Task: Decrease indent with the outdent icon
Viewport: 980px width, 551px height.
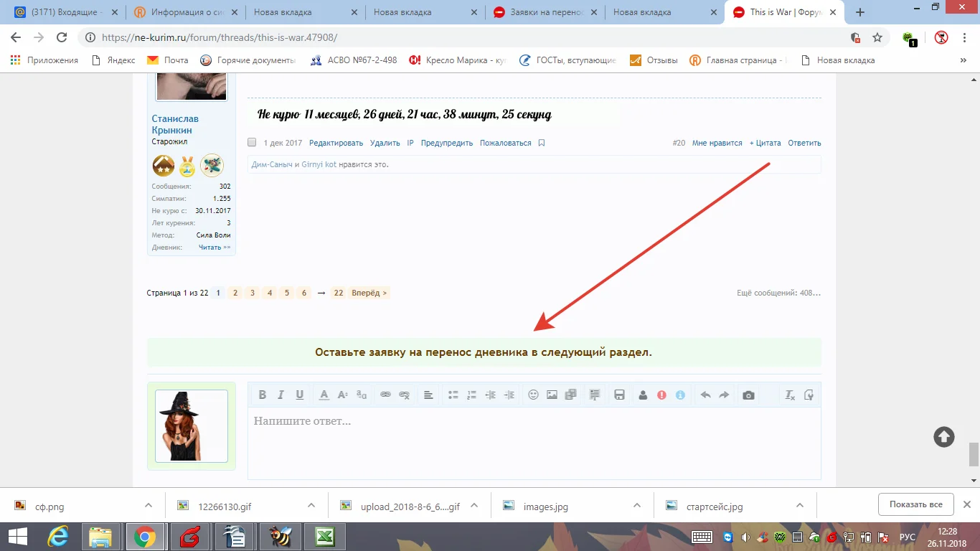Action: coord(491,395)
